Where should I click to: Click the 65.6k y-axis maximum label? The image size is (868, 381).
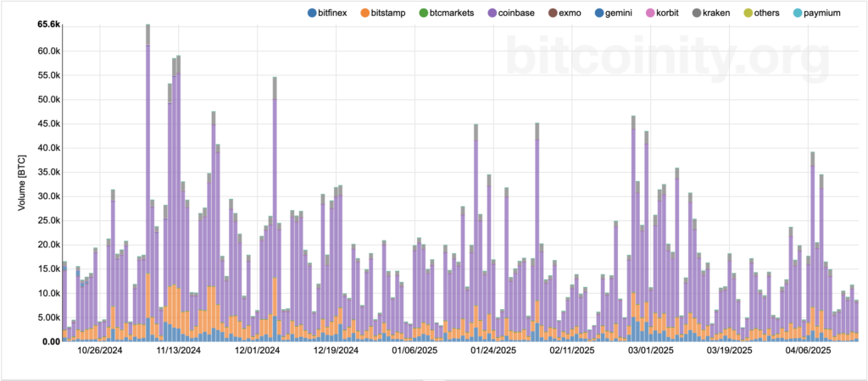point(48,25)
